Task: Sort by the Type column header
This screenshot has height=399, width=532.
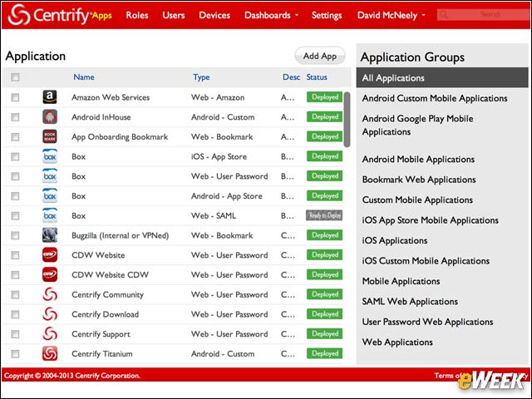Action: 201,77
